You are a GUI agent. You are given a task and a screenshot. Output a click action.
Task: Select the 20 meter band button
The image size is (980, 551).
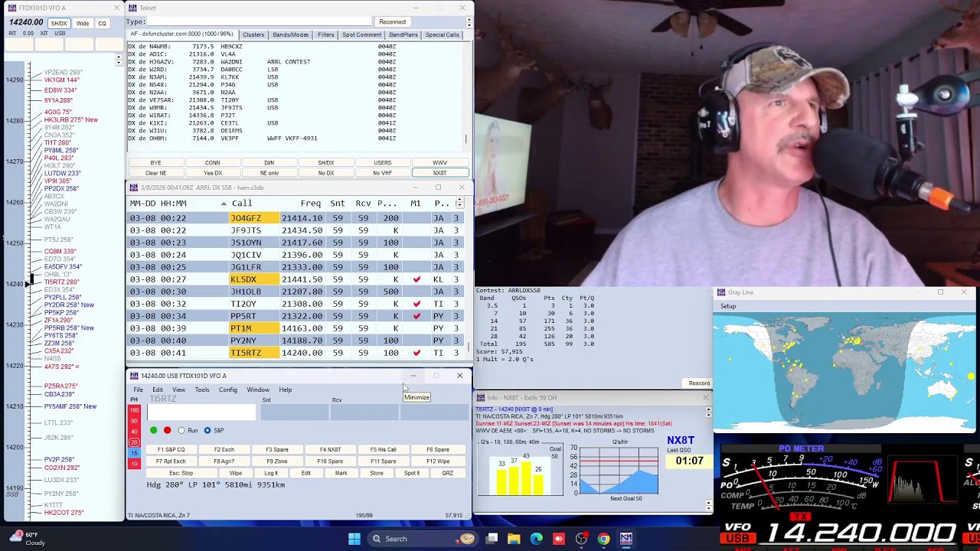tap(134, 442)
